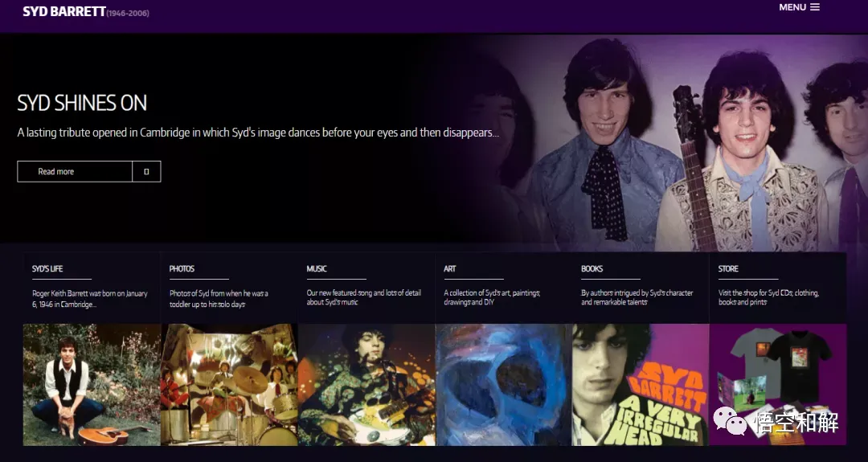Open the PHOTOS section heading

pos(182,269)
